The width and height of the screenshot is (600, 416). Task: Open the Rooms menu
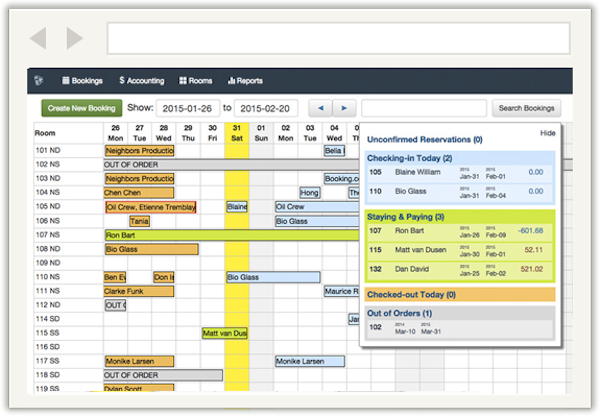[x=196, y=80]
